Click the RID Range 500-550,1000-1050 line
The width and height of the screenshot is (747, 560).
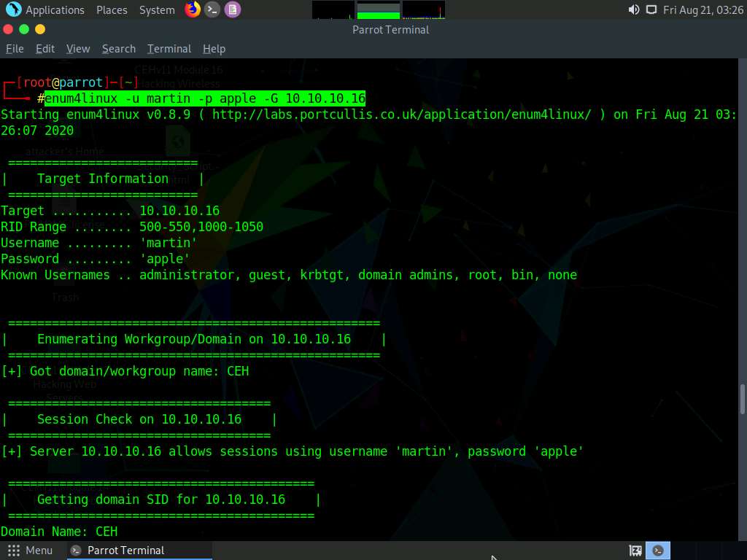coord(132,227)
